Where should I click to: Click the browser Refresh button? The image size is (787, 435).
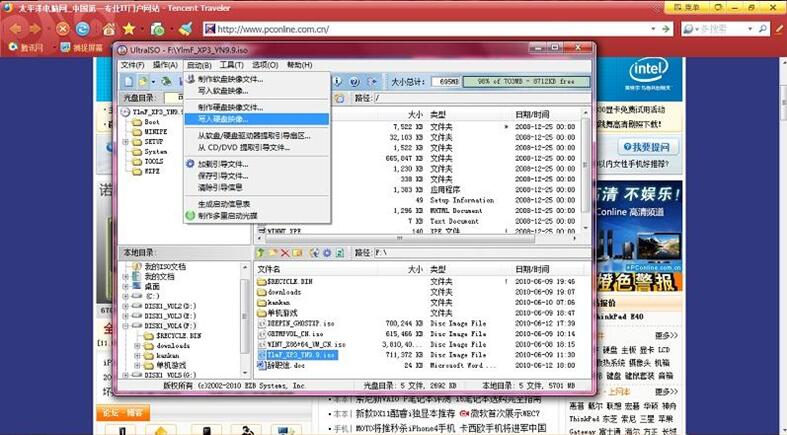click(83, 28)
